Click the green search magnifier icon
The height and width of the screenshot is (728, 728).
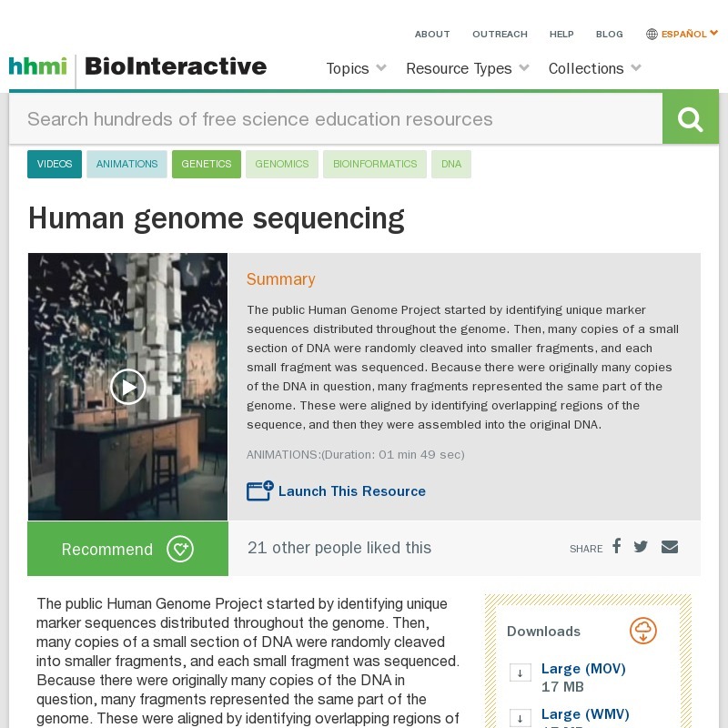690,117
